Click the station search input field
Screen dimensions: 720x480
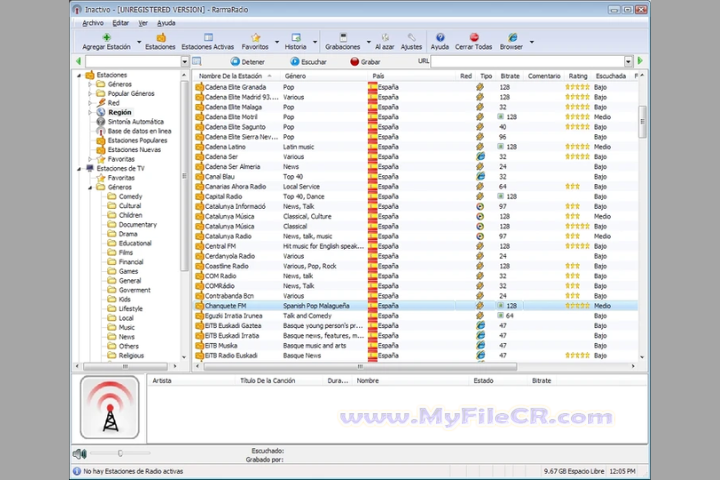pyautogui.click(x=133, y=62)
